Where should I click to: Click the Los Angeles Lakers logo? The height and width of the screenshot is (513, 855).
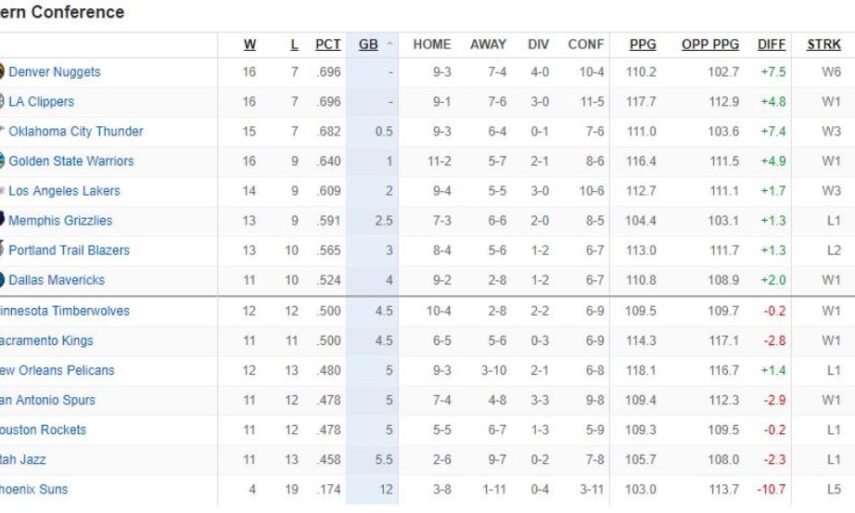(x=3, y=191)
